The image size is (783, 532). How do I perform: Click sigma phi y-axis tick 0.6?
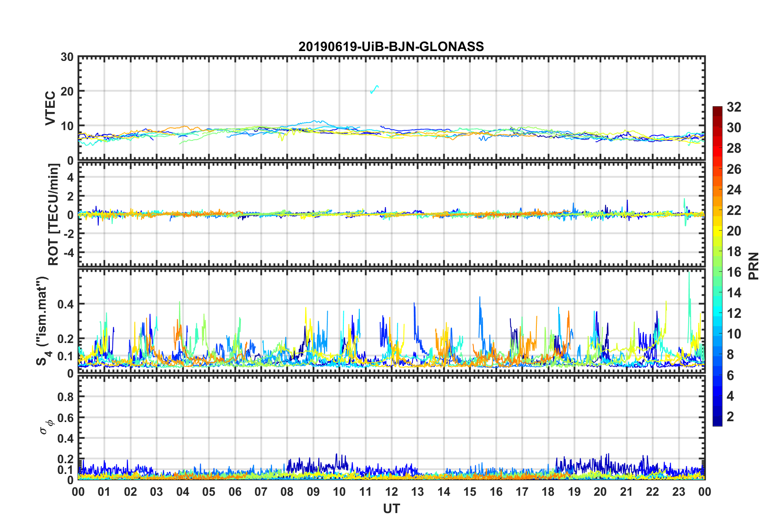click(x=66, y=418)
